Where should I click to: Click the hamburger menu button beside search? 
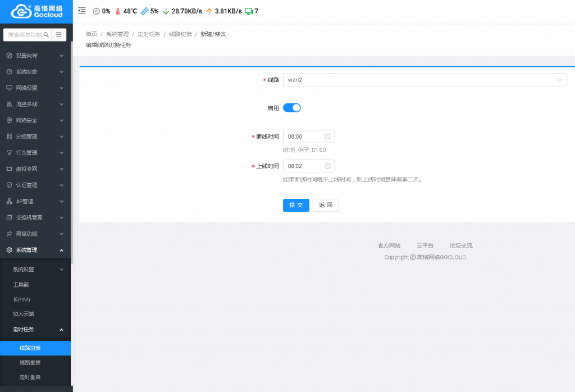point(58,35)
